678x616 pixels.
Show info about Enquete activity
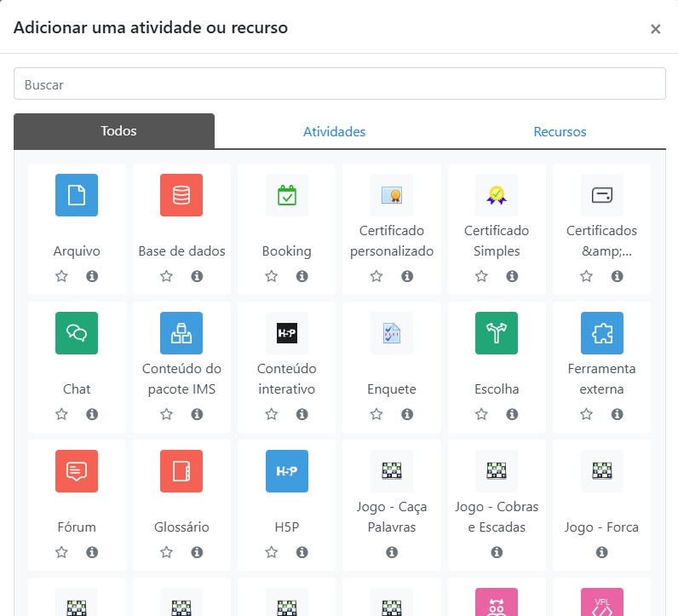point(407,414)
